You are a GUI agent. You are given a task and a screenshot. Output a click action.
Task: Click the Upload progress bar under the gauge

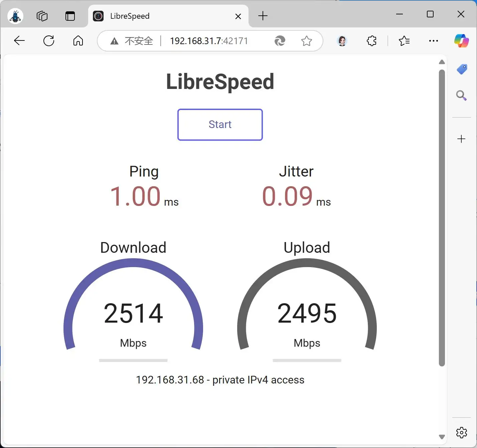(x=307, y=360)
